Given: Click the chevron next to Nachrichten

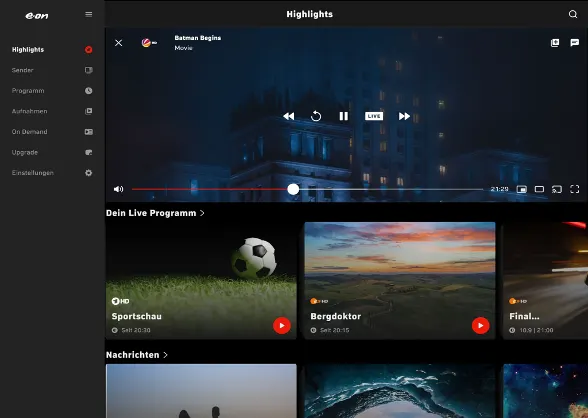Looking at the screenshot, I should click(165, 355).
